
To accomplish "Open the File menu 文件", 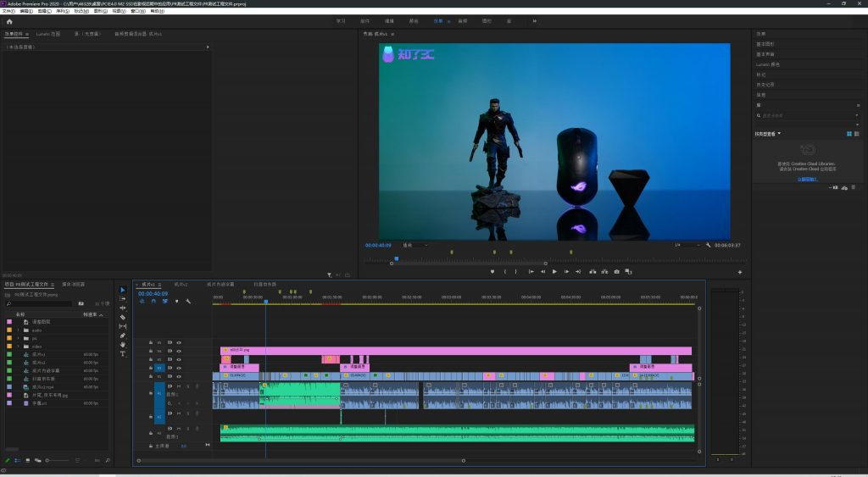I will 8,11.
